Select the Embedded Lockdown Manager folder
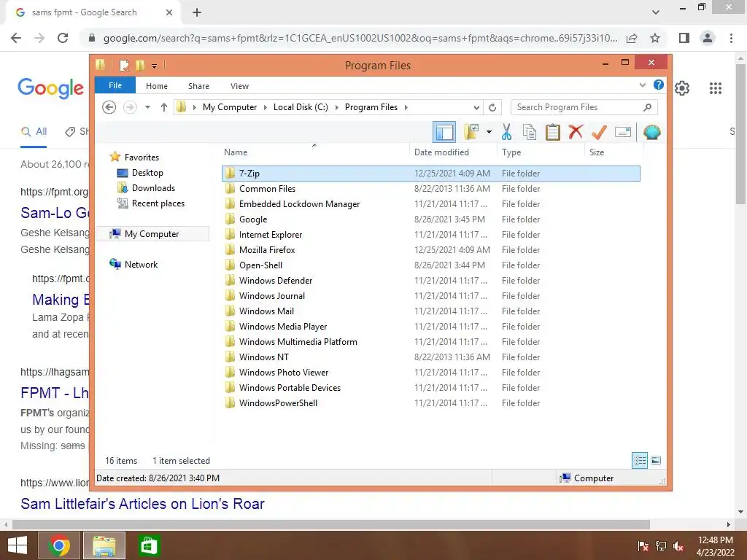747x560 pixels. pyautogui.click(x=430, y=204)
